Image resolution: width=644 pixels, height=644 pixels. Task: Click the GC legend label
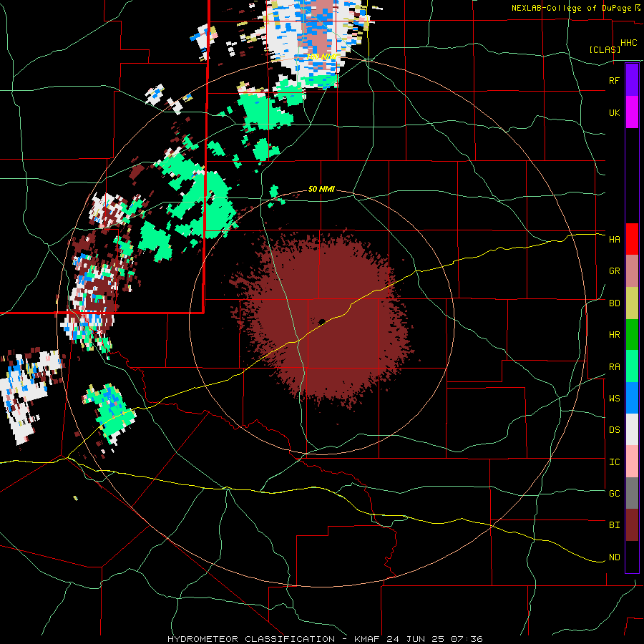pyautogui.click(x=614, y=494)
